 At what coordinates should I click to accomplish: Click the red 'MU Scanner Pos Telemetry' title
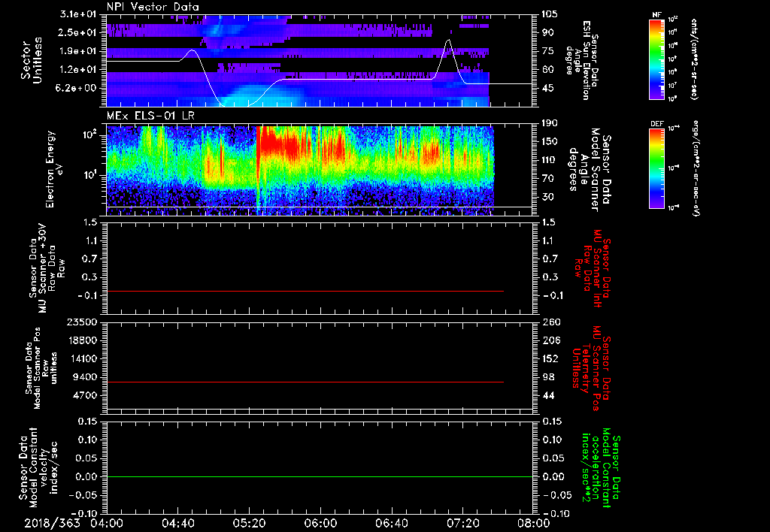point(592,368)
